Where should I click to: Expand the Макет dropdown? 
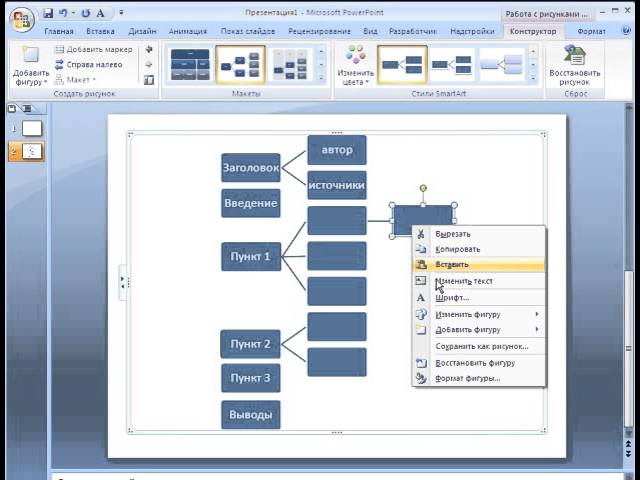pyautogui.click(x=76, y=80)
